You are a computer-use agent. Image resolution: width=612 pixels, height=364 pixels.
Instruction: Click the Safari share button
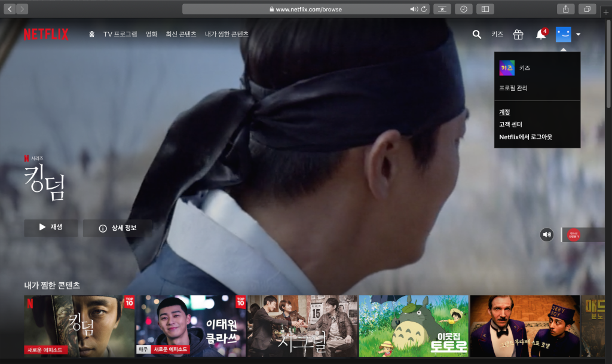point(565,9)
